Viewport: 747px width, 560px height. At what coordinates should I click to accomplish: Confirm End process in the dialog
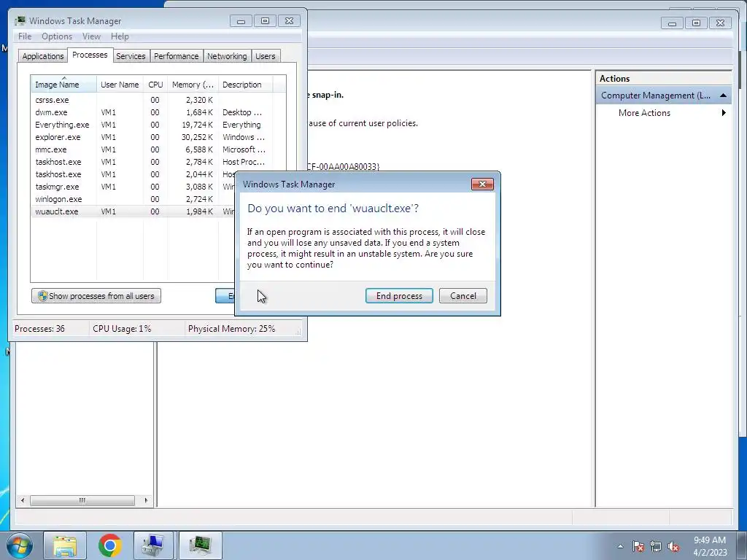pos(399,296)
